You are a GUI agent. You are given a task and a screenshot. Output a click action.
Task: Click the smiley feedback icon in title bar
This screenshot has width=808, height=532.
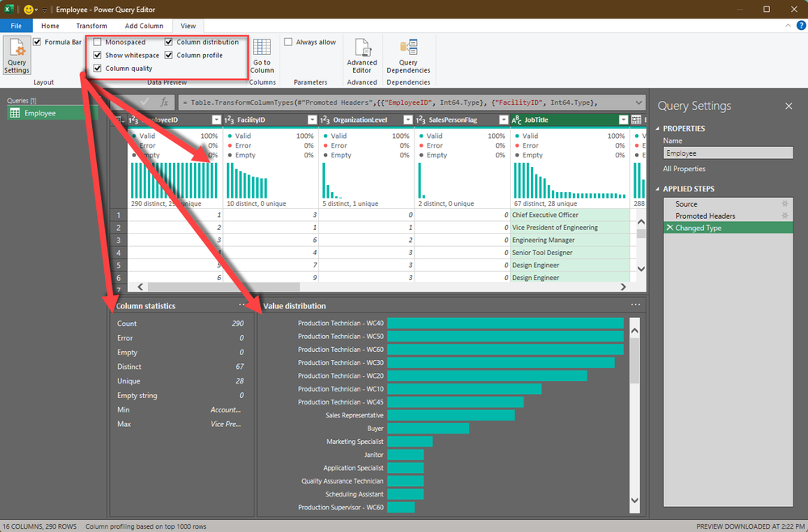point(29,9)
